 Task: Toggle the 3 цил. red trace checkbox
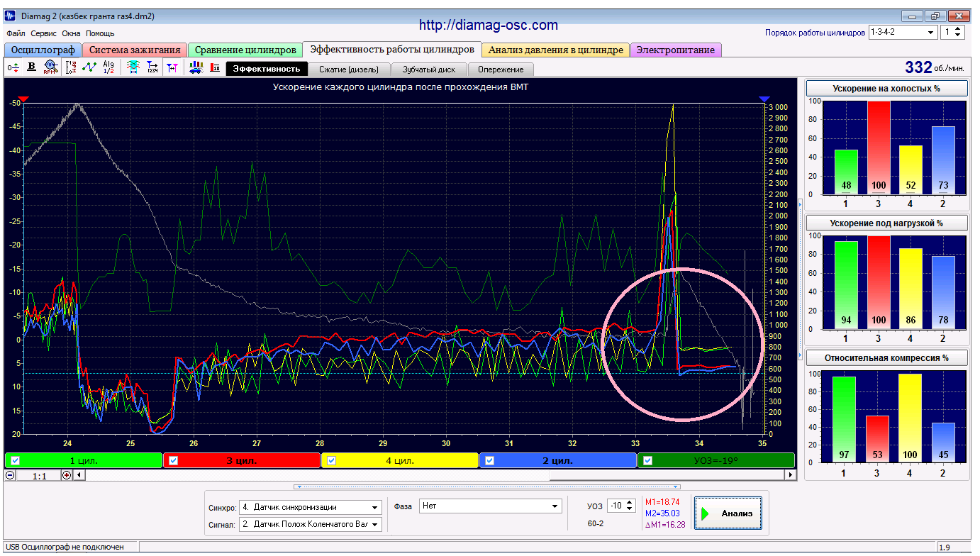(x=174, y=460)
